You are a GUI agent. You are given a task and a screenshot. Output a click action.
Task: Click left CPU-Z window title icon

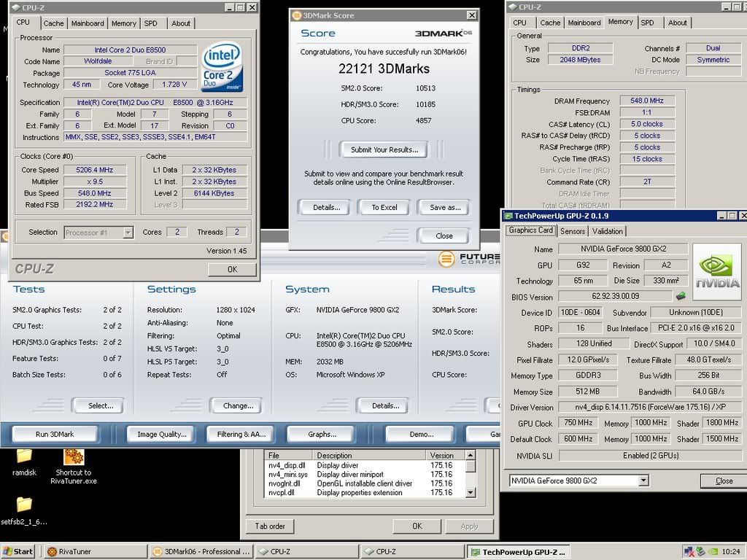pos(16,7)
